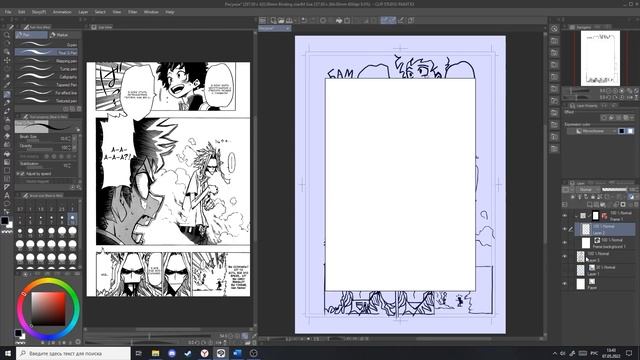Open the Filter menu
This screenshot has height=360, width=640.
tap(133, 12)
